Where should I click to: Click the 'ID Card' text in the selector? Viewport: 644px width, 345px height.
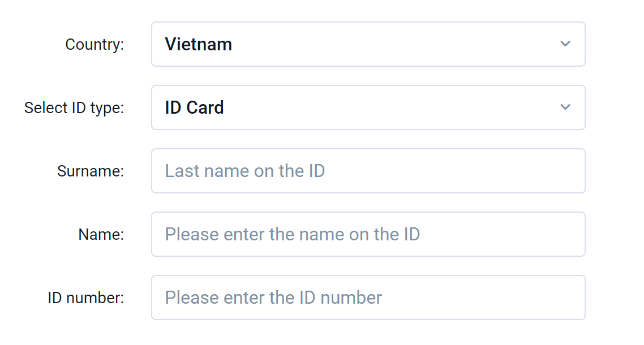[194, 107]
